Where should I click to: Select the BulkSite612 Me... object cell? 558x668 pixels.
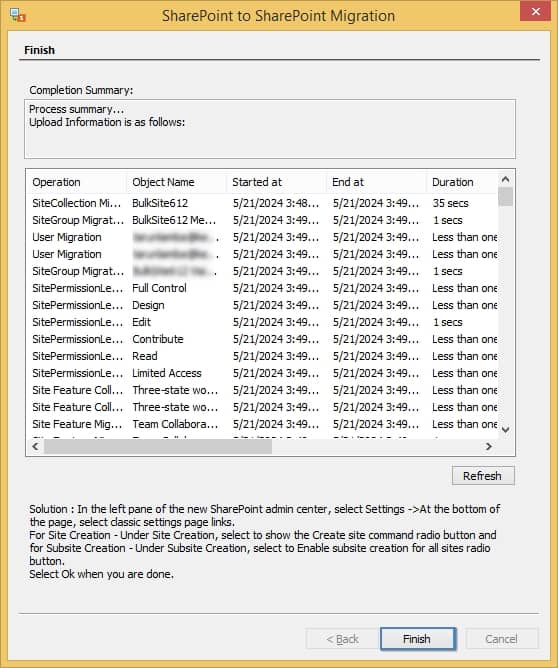click(x=174, y=220)
